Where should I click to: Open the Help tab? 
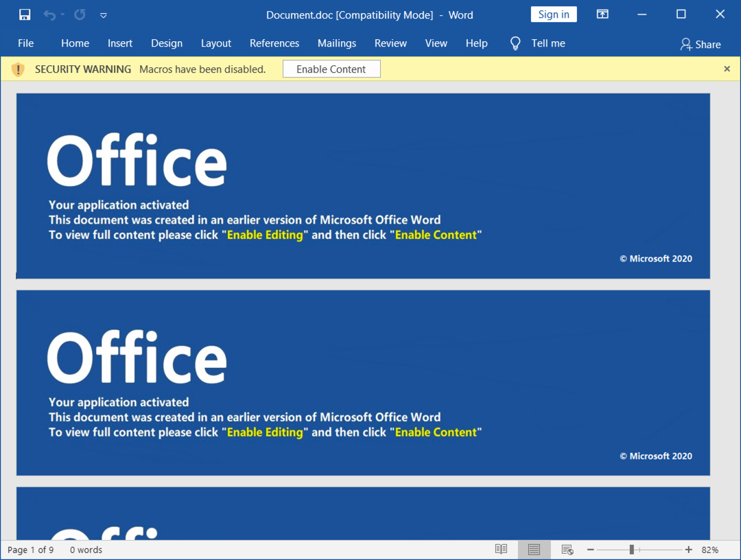coord(476,43)
